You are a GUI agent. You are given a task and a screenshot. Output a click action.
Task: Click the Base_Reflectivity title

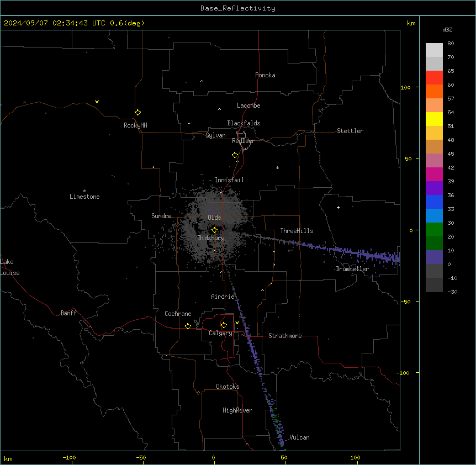(x=238, y=8)
